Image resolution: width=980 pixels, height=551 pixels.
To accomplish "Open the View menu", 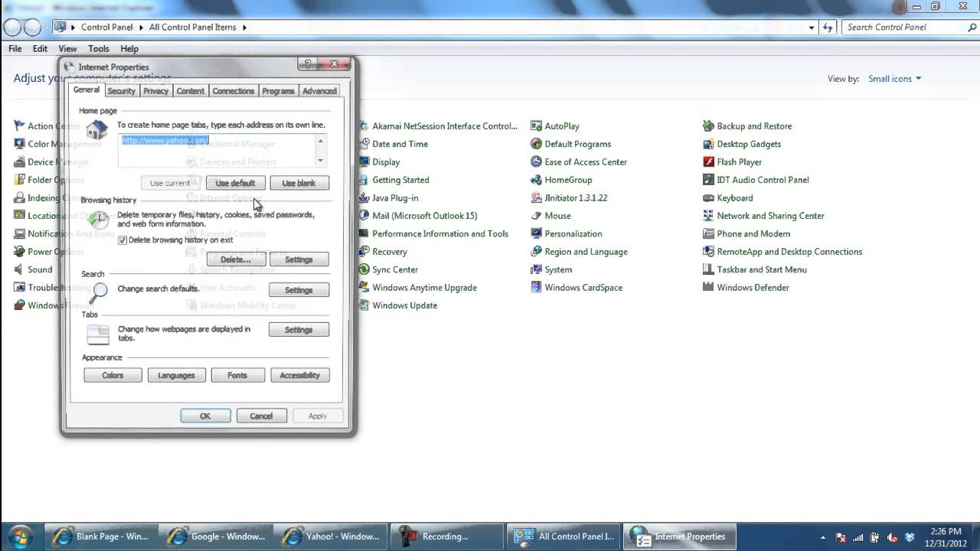I will pyautogui.click(x=67, y=49).
